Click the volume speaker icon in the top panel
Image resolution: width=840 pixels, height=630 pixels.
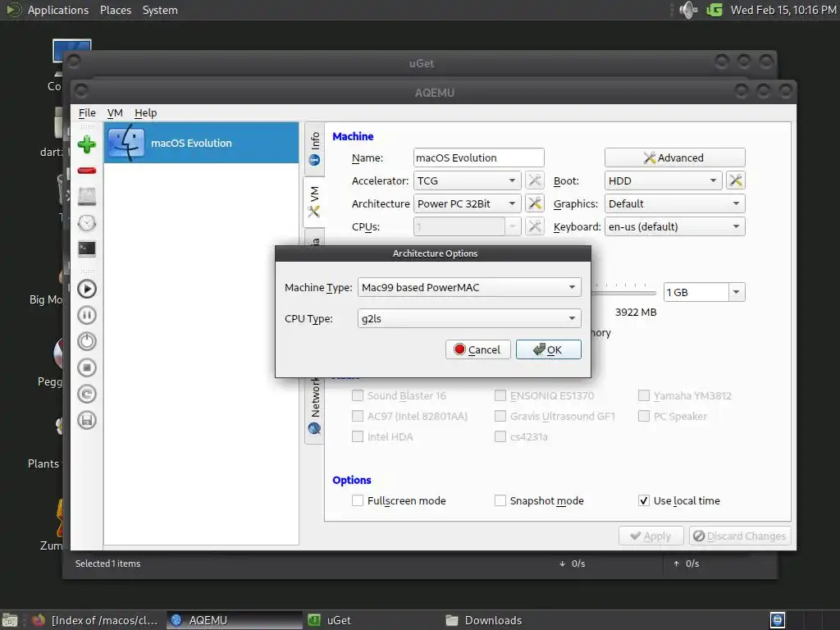pyautogui.click(x=688, y=10)
